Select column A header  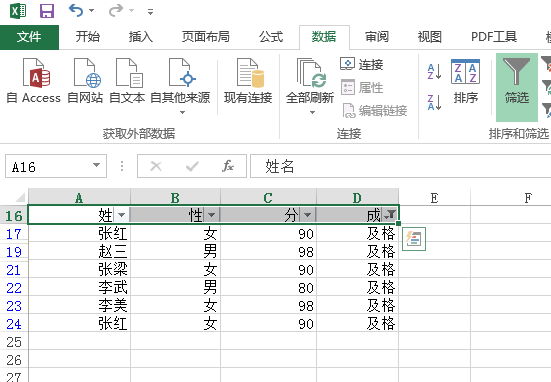pyautogui.click(x=79, y=198)
